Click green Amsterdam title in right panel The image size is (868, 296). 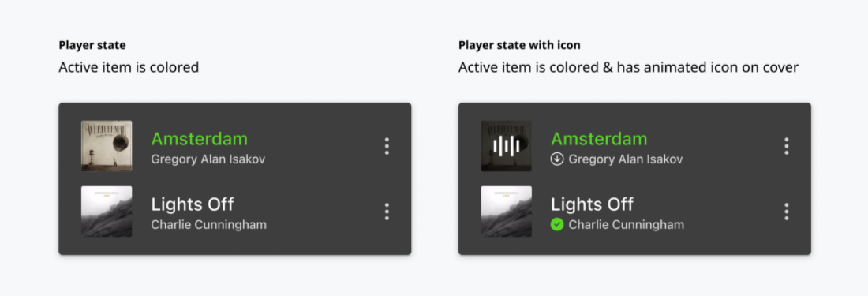coord(599,138)
